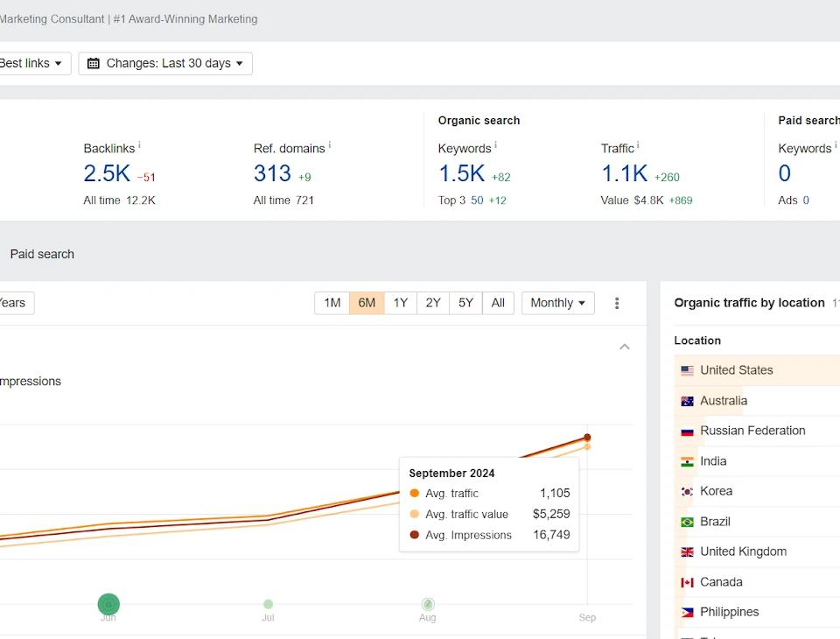Switch to the Paid search tab
840x639 pixels.
point(42,254)
